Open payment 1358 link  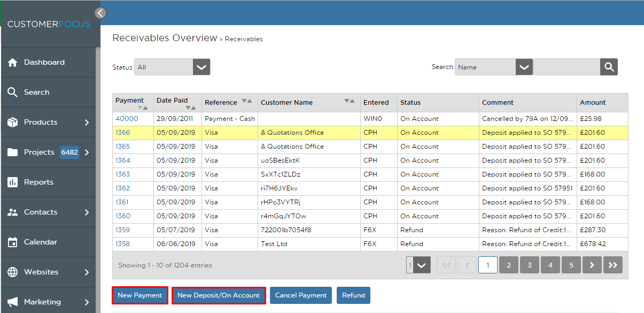pyautogui.click(x=122, y=244)
